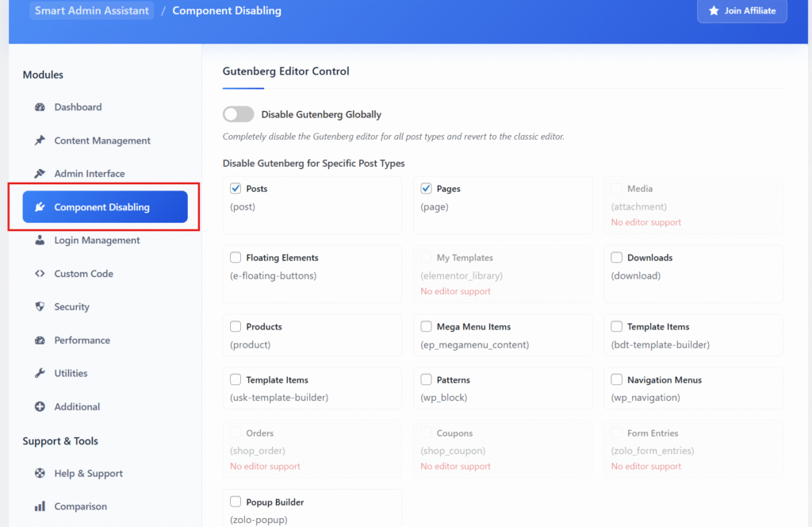Check the Mega Menu Items checkbox
The image size is (812, 527).
(426, 326)
